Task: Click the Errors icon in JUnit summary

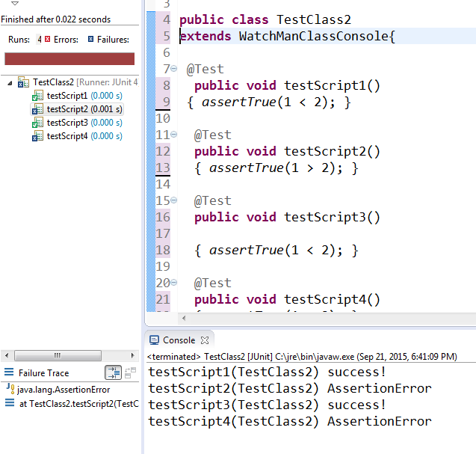Action: [x=47, y=39]
